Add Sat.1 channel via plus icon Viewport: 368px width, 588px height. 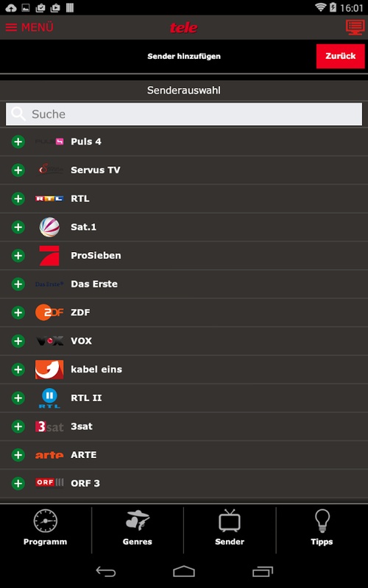18,227
